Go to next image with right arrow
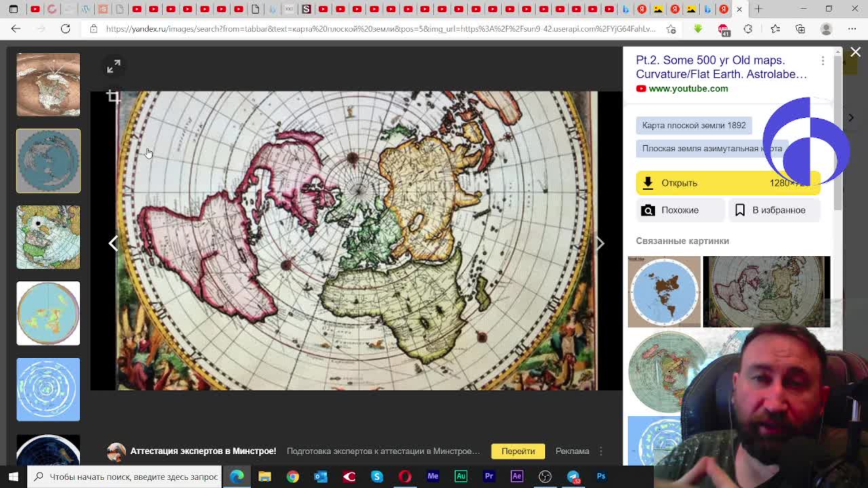This screenshot has height=488, width=868. pos(600,243)
